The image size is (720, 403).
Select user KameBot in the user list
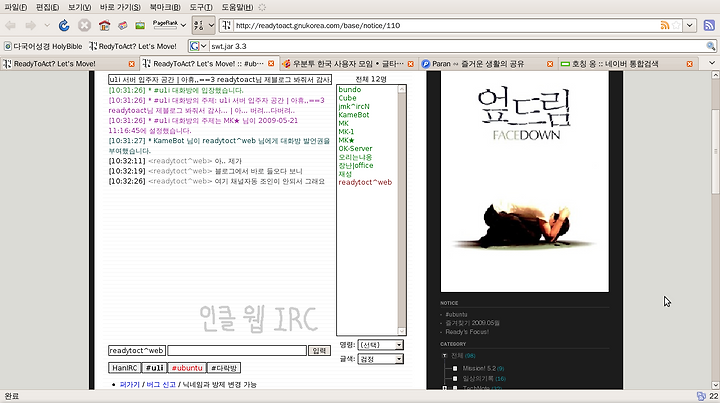[354, 115]
